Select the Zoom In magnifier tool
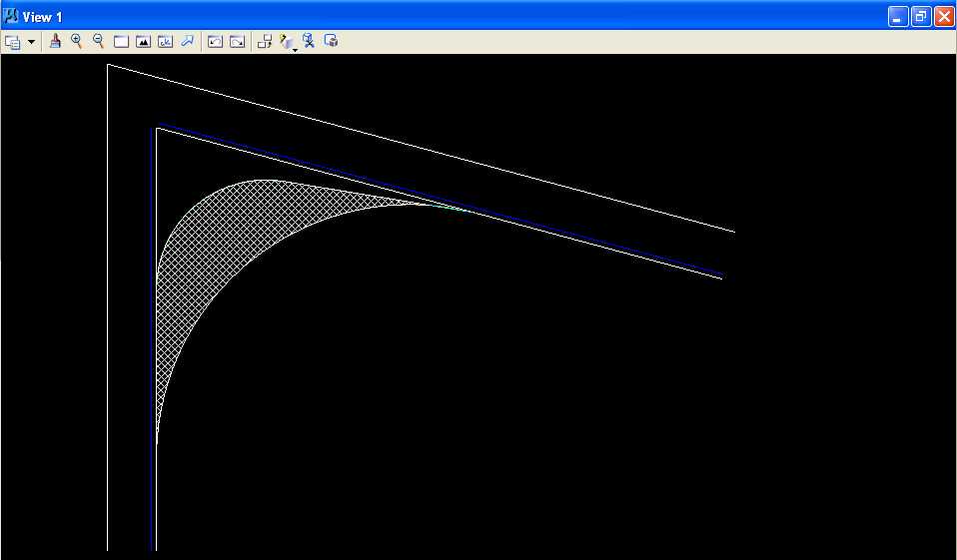 pyautogui.click(x=76, y=41)
